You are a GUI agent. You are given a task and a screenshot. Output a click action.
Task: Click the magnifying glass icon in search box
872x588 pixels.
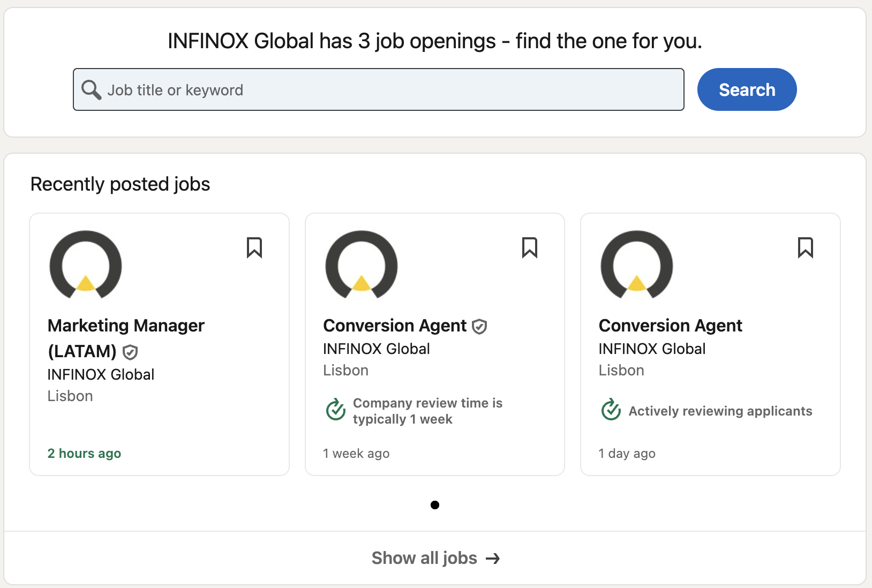pos(91,90)
